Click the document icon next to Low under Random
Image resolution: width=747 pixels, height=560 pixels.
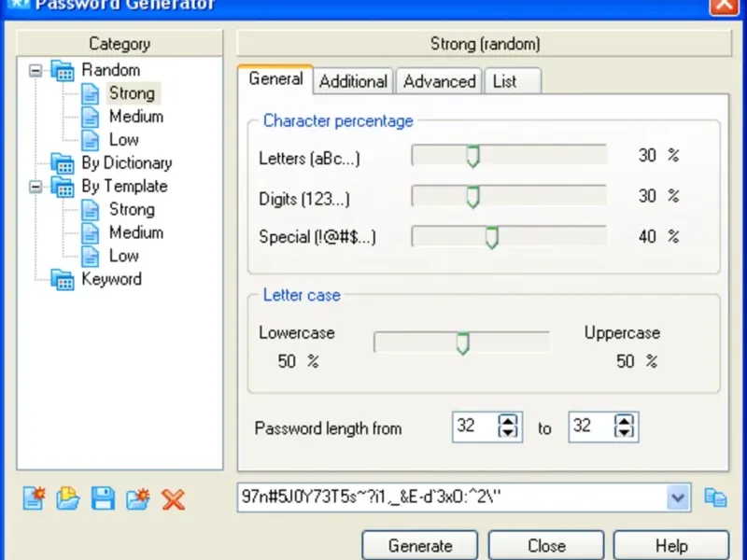click(x=90, y=141)
